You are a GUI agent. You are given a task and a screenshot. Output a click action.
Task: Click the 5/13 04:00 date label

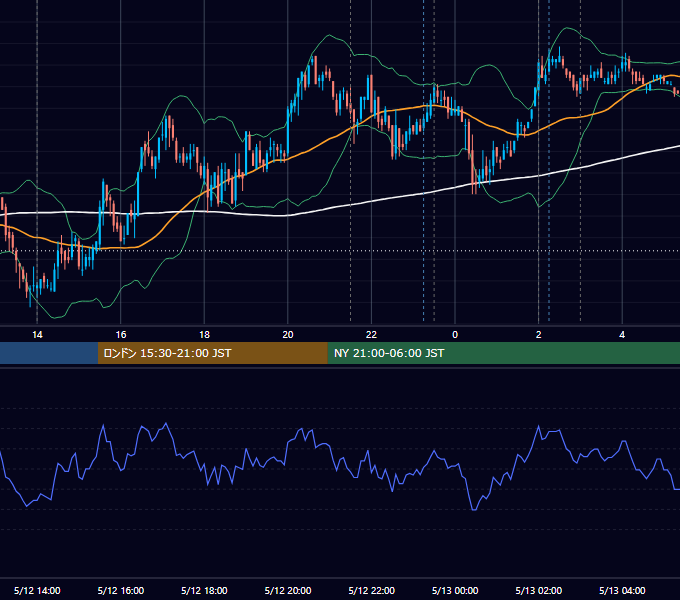(622, 590)
